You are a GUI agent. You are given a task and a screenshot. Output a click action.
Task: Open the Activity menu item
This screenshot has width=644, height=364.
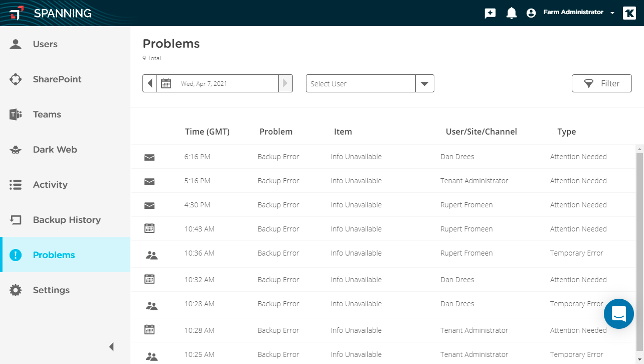65,185
